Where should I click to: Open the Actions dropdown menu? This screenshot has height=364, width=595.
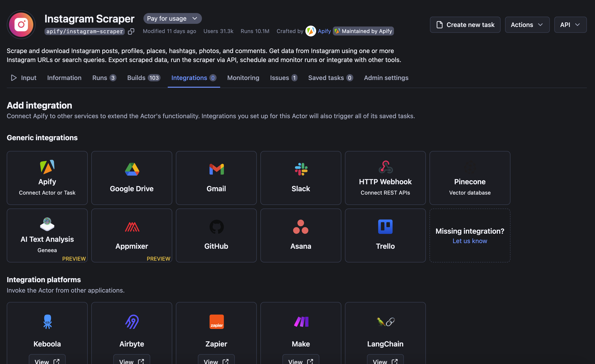pyautogui.click(x=527, y=25)
